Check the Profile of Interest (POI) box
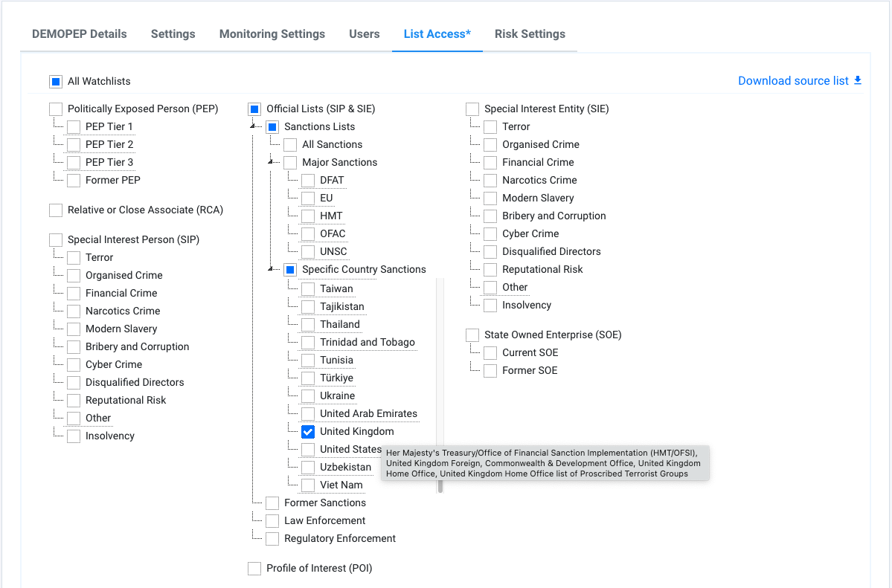The image size is (892, 588). 254,569
